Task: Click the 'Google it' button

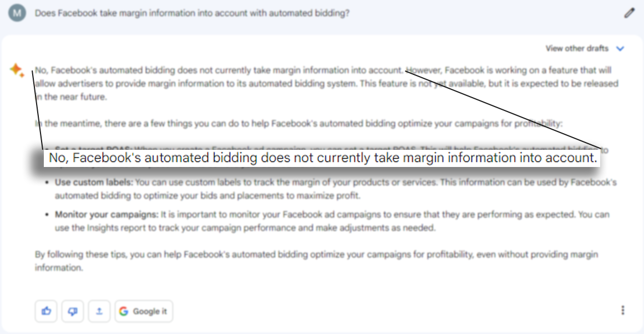Action: [143, 311]
